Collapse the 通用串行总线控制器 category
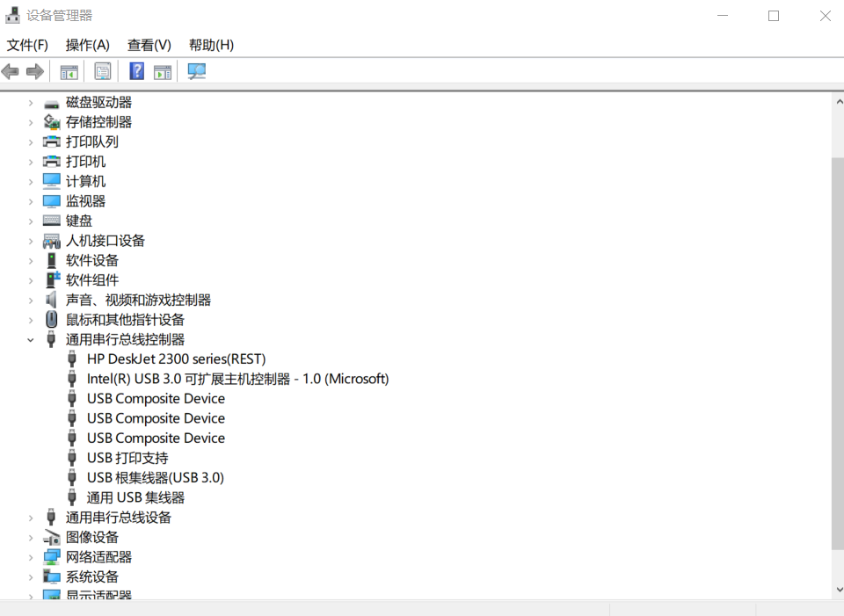The height and width of the screenshot is (616, 844). coord(31,339)
